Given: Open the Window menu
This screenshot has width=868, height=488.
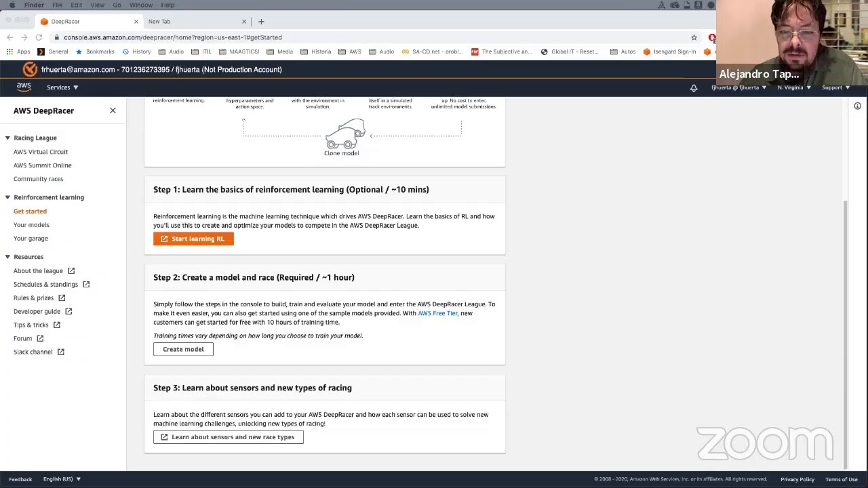Looking at the screenshot, I should (141, 5).
